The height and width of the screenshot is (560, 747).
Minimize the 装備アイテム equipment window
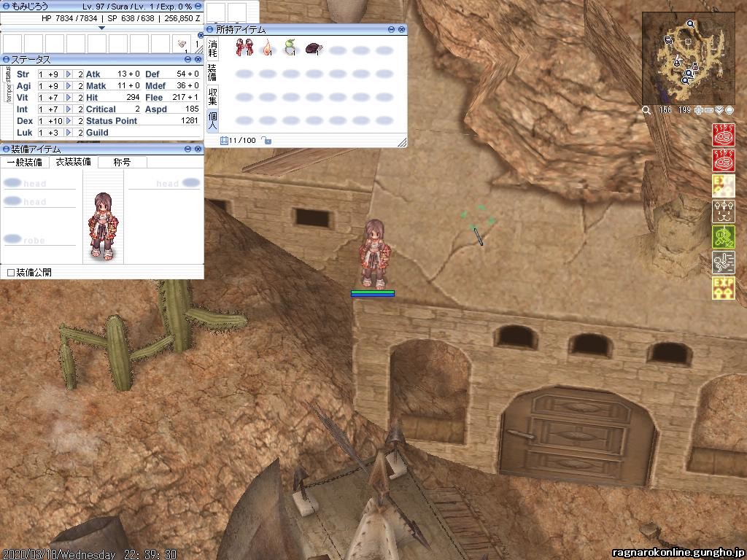point(187,149)
